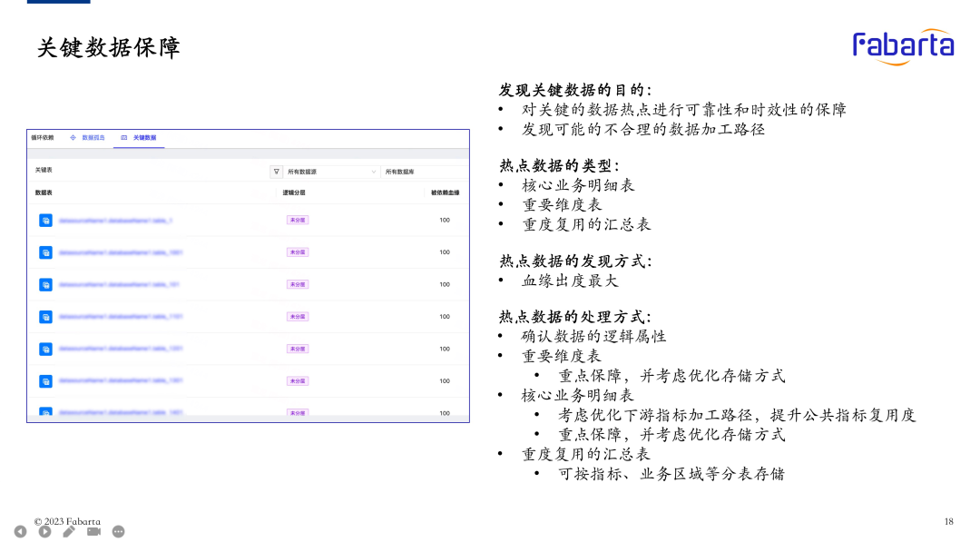Click the bullet 血缘出度最大
The height and width of the screenshot is (552, 980).
(570, 281)
